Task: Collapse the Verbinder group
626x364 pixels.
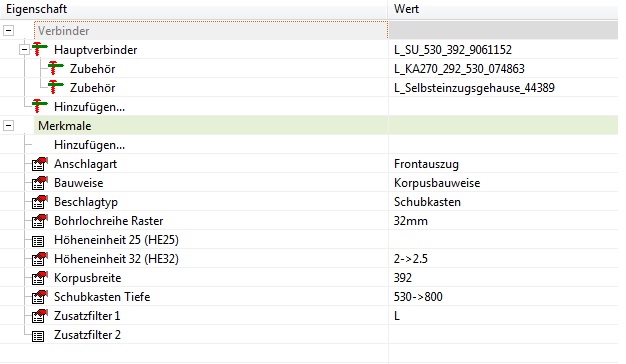Action: coord(8,31)
